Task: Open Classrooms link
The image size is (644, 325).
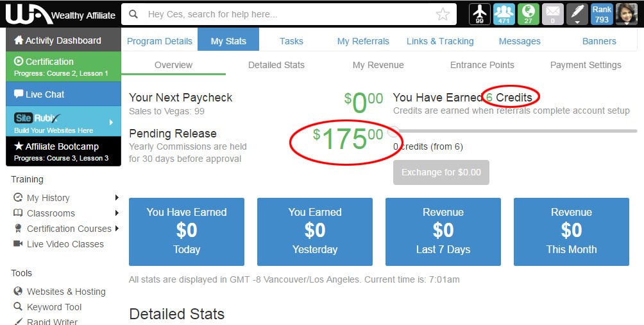Action: [51, 213]
